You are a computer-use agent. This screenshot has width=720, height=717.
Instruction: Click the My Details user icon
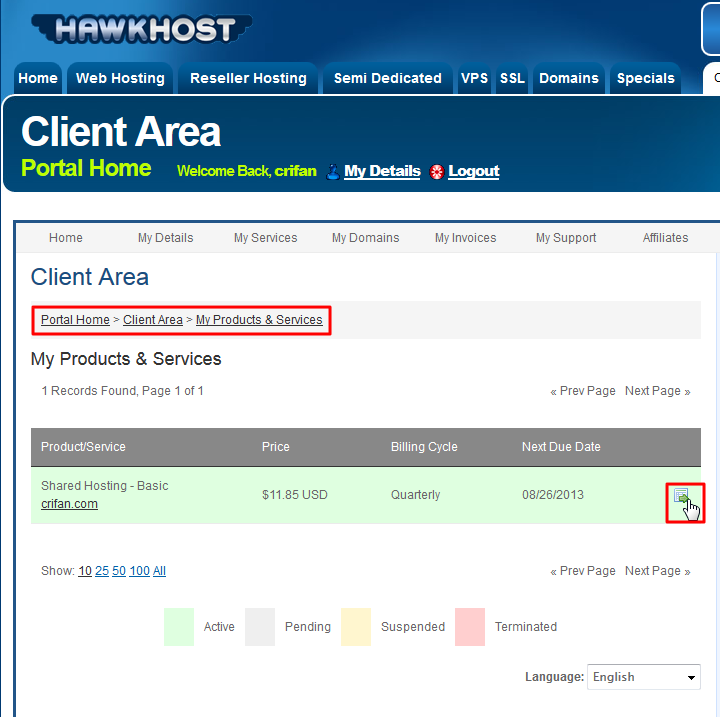tap(332, 172)
